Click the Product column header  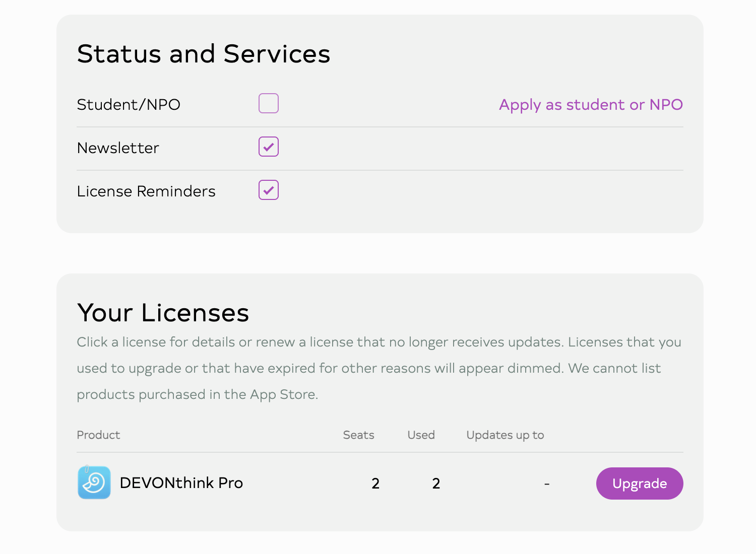(x=98, y=435)
